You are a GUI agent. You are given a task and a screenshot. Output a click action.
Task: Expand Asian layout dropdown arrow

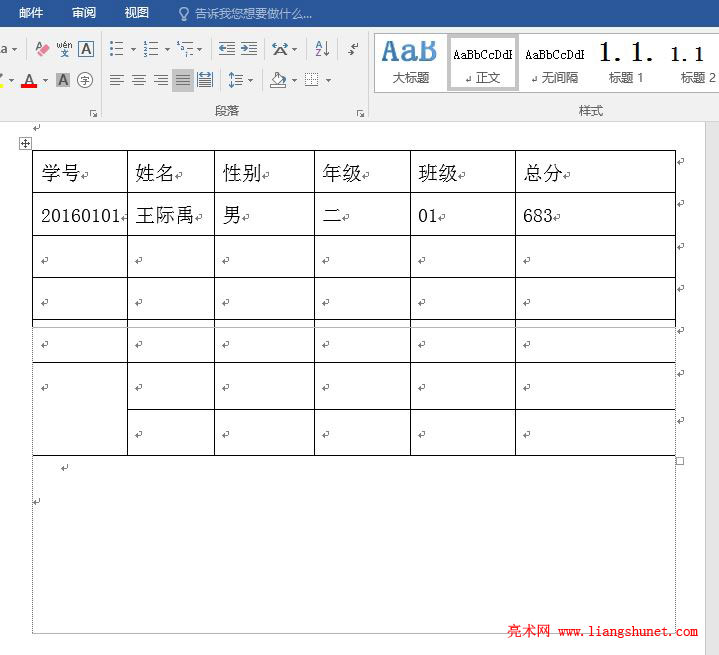point(295,49)
